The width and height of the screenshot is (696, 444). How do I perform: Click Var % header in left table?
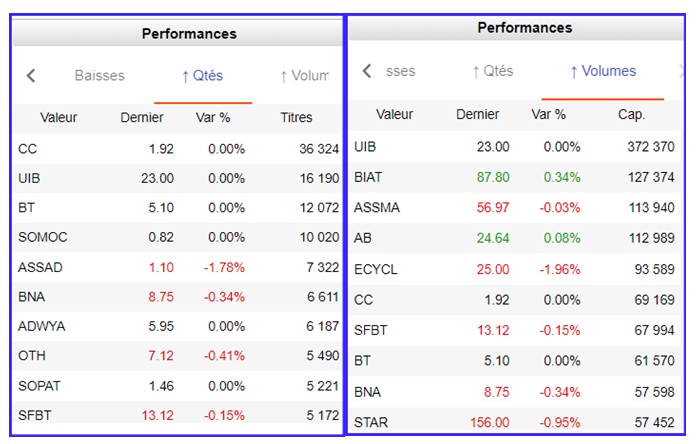tap(213, 117)
